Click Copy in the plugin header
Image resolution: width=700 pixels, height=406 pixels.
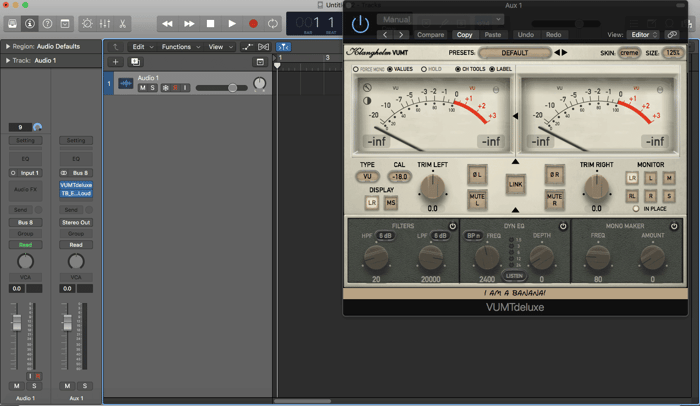tap(464, 34)
